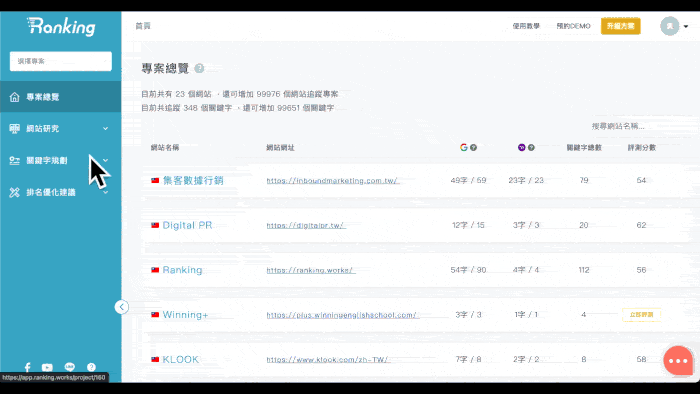The width and height of the screenshot is (700, 394).
Task: Click the Yahoo column header icon
Action: point(521,147)
